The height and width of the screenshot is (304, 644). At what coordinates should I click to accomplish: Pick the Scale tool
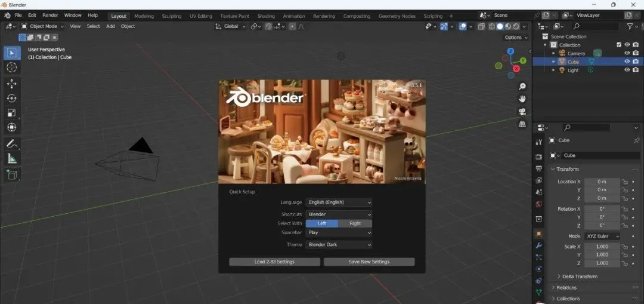(x=11, y=113)
